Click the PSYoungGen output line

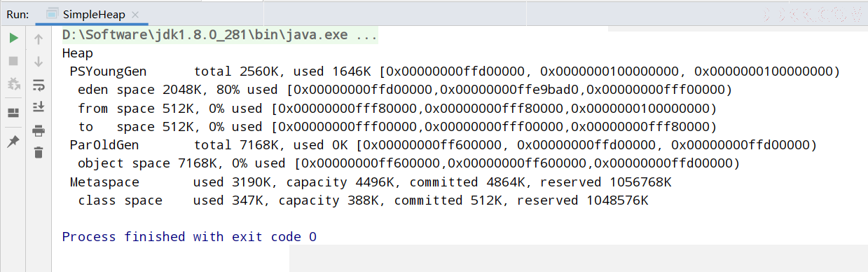pyautogui.click(x=455, y=72)
